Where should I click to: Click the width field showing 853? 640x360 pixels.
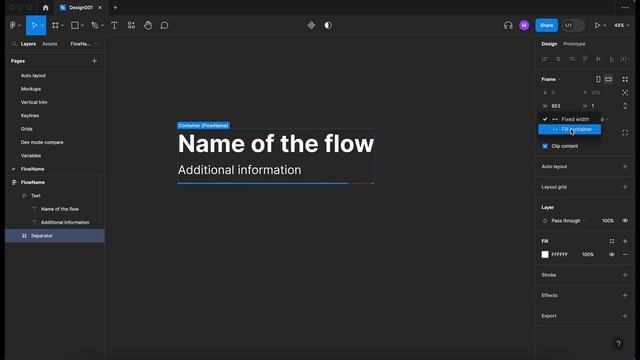[556, 106]
